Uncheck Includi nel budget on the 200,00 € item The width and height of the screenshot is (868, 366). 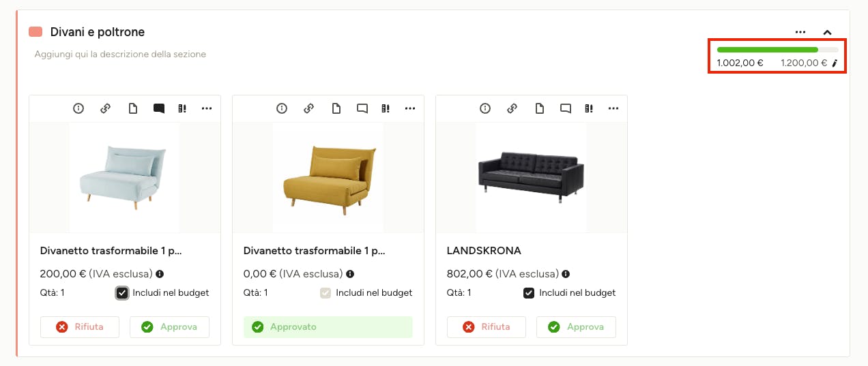(x=122, y=293)
